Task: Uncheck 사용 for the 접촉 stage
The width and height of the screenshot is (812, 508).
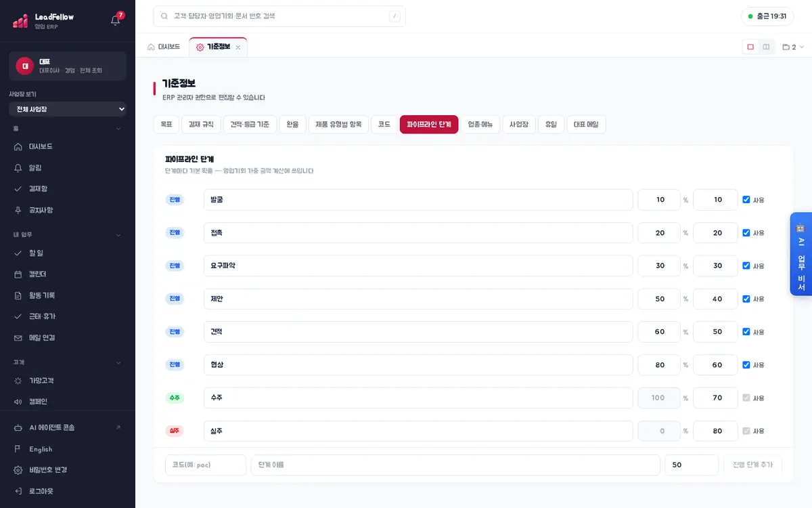Action: tap(746, 232)
